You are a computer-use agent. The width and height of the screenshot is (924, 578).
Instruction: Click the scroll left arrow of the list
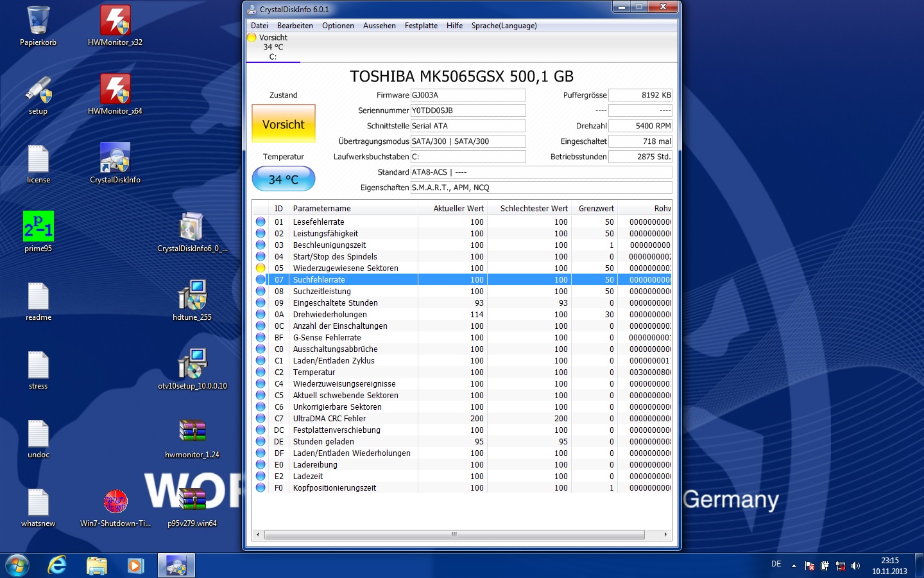pos(258,534)
